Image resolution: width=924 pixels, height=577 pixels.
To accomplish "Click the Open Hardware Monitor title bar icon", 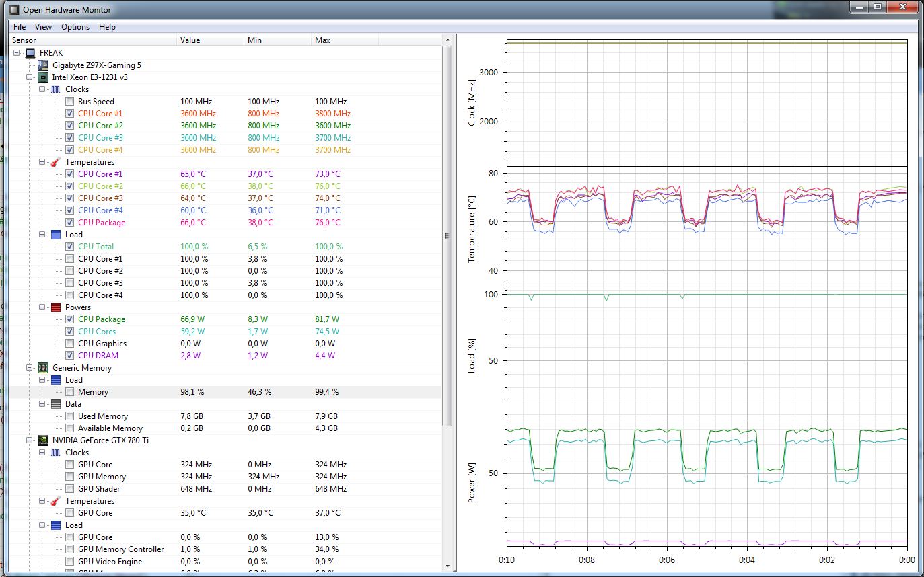I will (x=13, y=9).
